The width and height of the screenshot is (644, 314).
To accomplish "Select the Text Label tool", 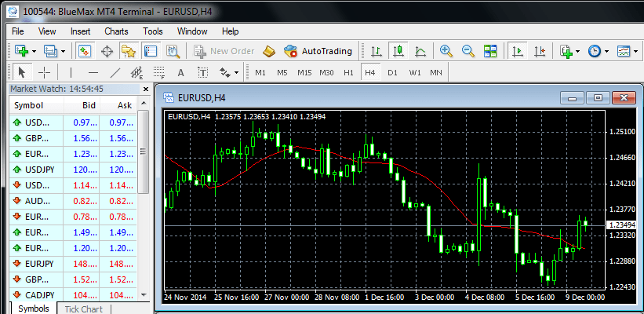I will [x=202, y=73].
